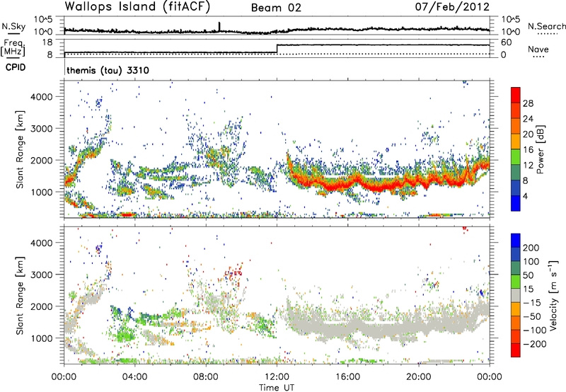
Task: Click the light green Power colorbar segment
Action: (x=516, y=157)
